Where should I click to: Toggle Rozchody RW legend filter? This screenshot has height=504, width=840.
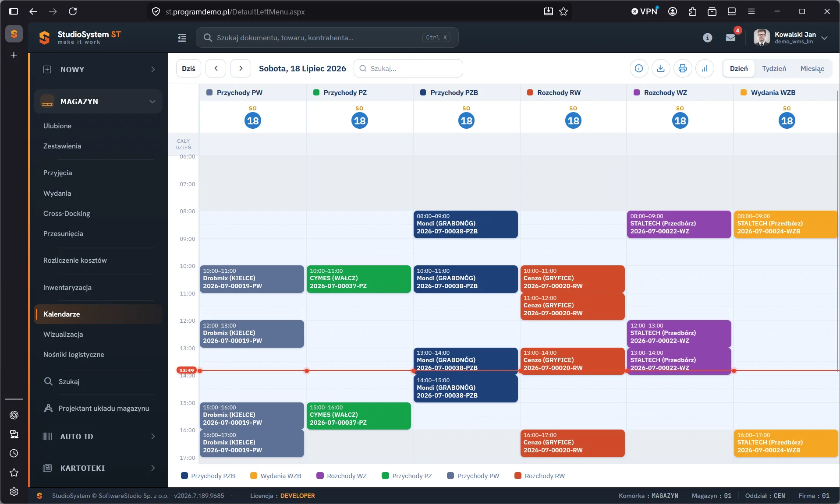pyautogui.click(x=540, y=476)
